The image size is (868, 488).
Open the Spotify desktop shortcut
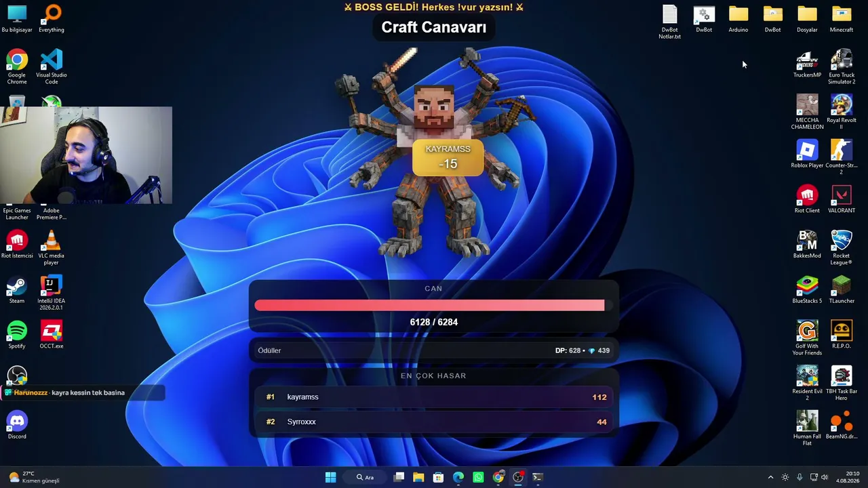(x=17, y=335)
